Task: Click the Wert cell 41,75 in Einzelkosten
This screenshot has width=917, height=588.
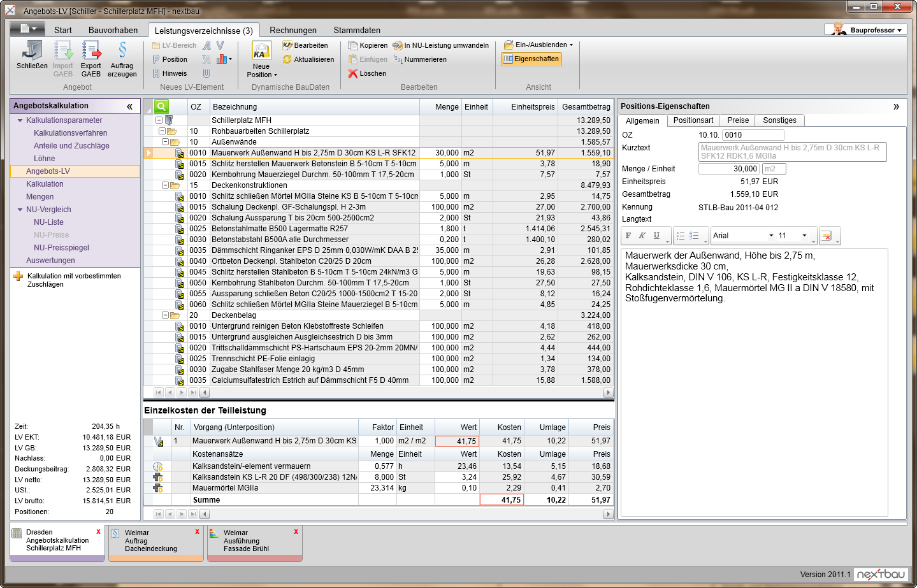Action: point(457,441)
